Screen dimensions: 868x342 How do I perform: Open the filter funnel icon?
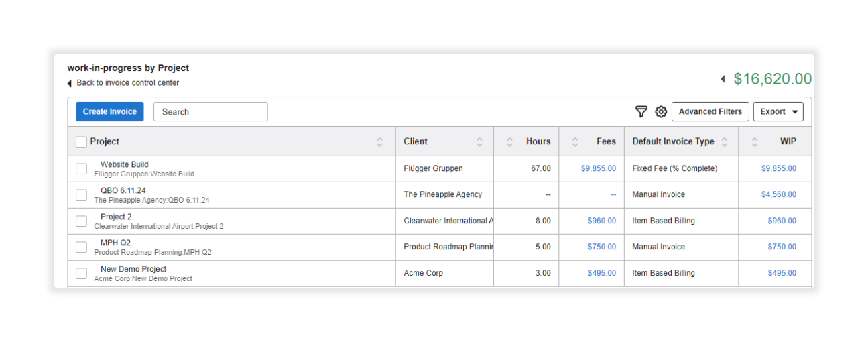641,112
